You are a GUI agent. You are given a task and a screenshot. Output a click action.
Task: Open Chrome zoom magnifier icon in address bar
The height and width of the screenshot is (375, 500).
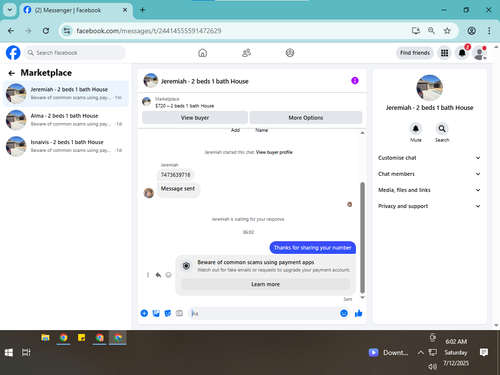431,31
